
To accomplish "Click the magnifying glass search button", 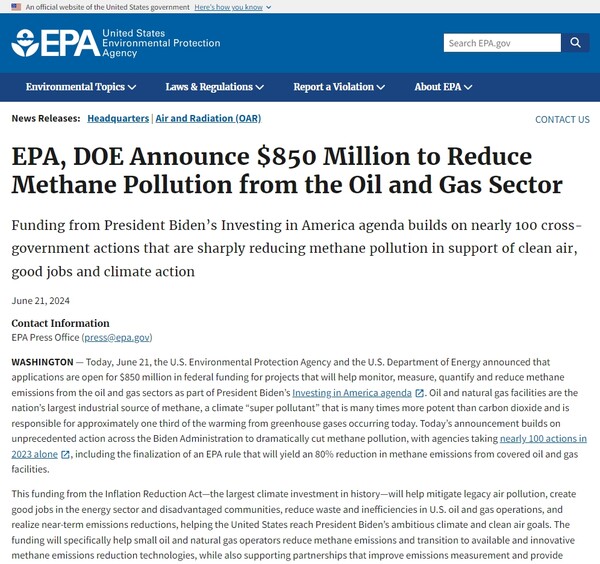I will (575, 43).
